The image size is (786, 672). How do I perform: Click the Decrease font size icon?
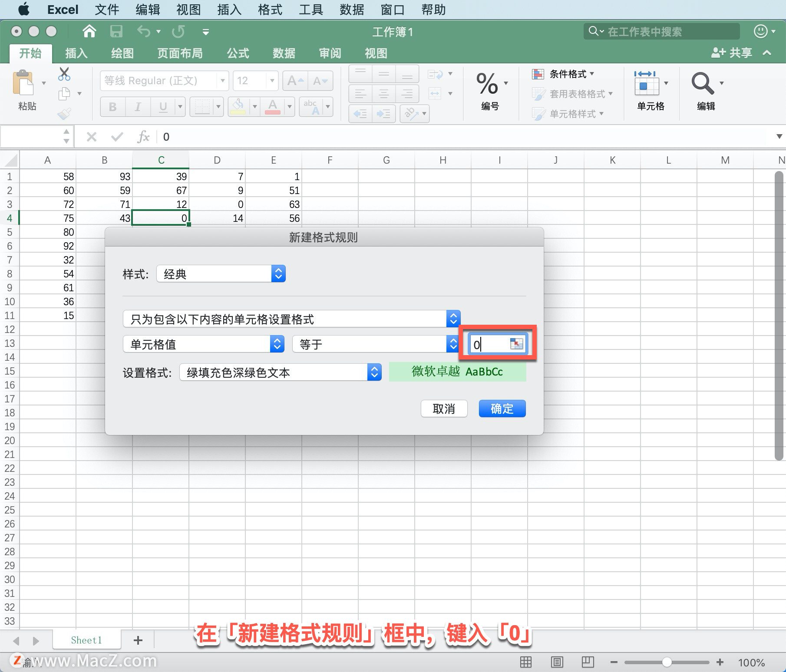[x=320, y=81]
